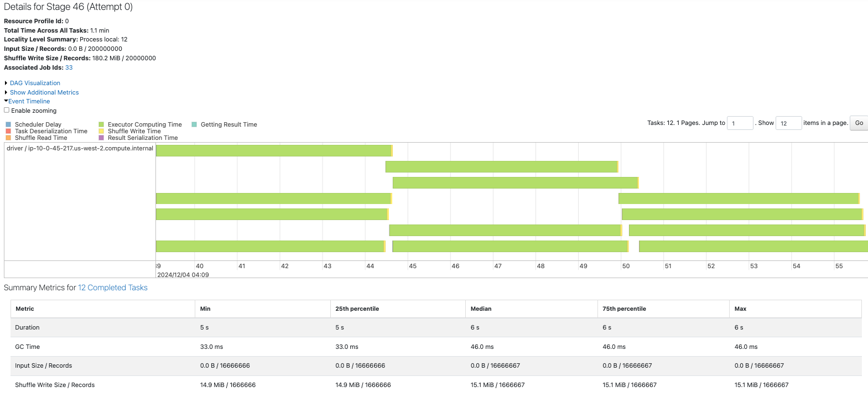The width and height of the screenshot is (868, 397).
Task: Select the earliest task bar in the bottom timeline row
Action: click(x=271, y=246)
